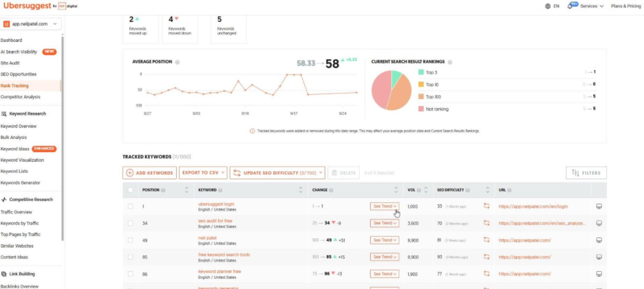
Task: Expand Update SEO Difficulty dropdown
Action: point(277,173)
